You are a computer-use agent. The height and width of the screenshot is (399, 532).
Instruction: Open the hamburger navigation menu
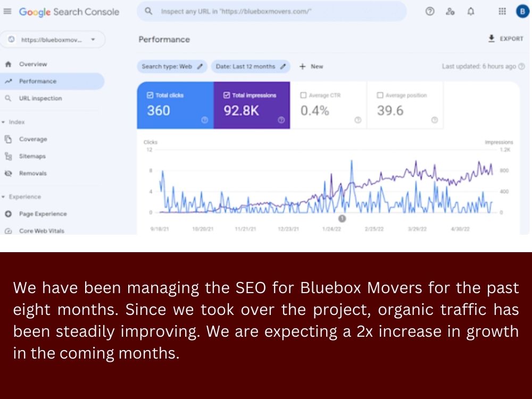pyautogui.click(x=7, y=12)
